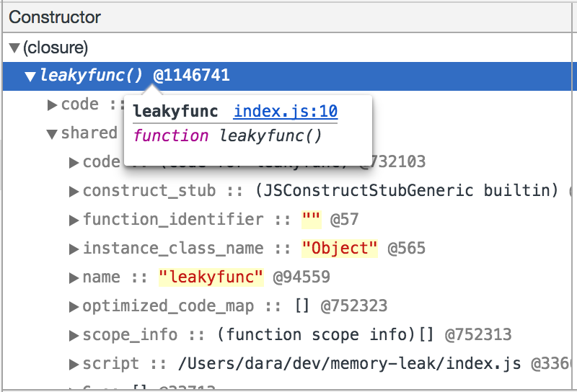Click the object id @565

coord(407,248)
